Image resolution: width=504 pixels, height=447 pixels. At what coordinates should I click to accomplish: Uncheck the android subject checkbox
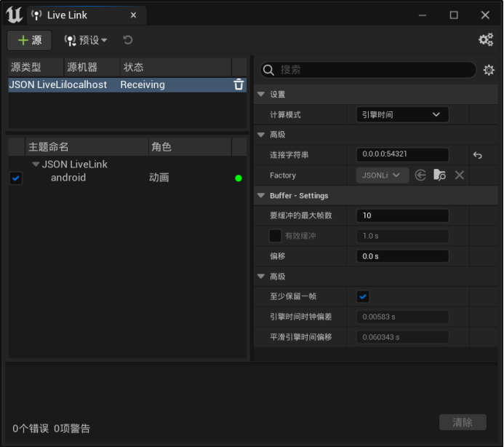[16, 178]
